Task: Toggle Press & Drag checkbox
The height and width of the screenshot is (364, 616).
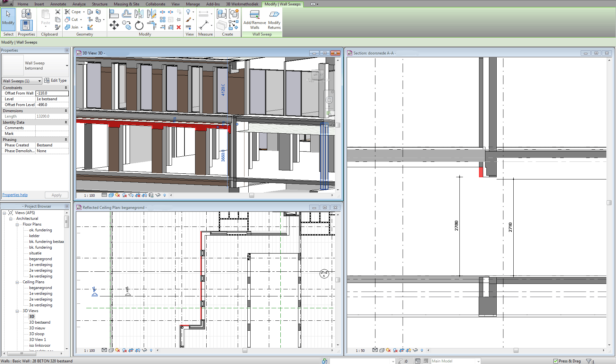Action: point(556,361)
